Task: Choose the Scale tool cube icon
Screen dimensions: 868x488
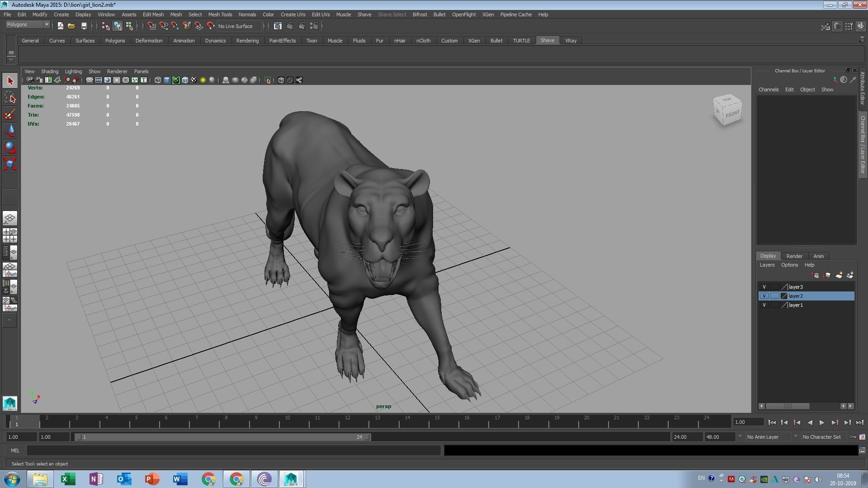Action: click(x=10, y=164)
